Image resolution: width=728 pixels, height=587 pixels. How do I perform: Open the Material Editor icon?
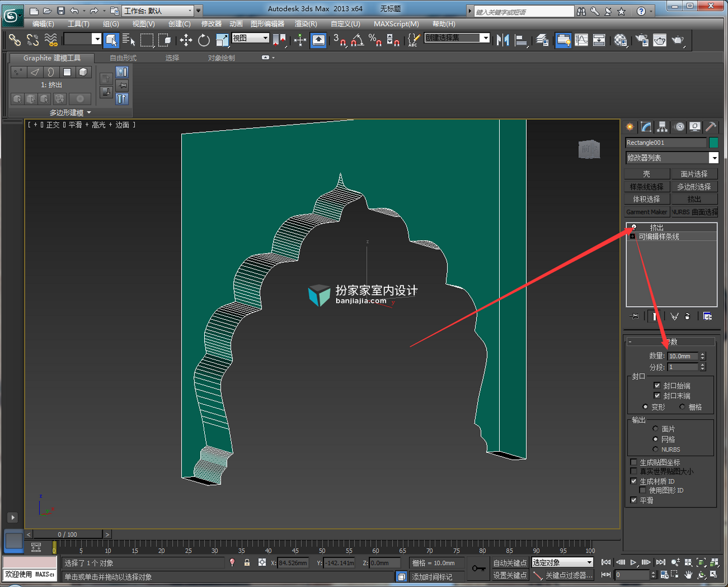coord(620,40)
